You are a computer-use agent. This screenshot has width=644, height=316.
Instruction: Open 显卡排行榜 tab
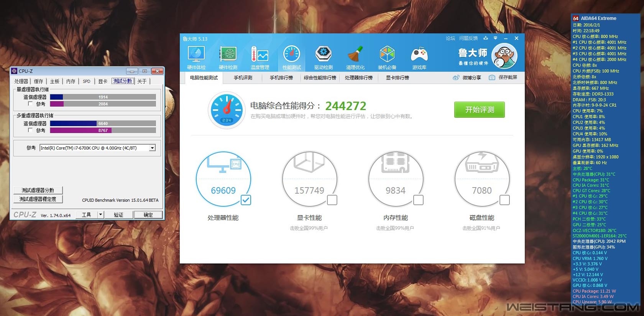pos(397,77)
